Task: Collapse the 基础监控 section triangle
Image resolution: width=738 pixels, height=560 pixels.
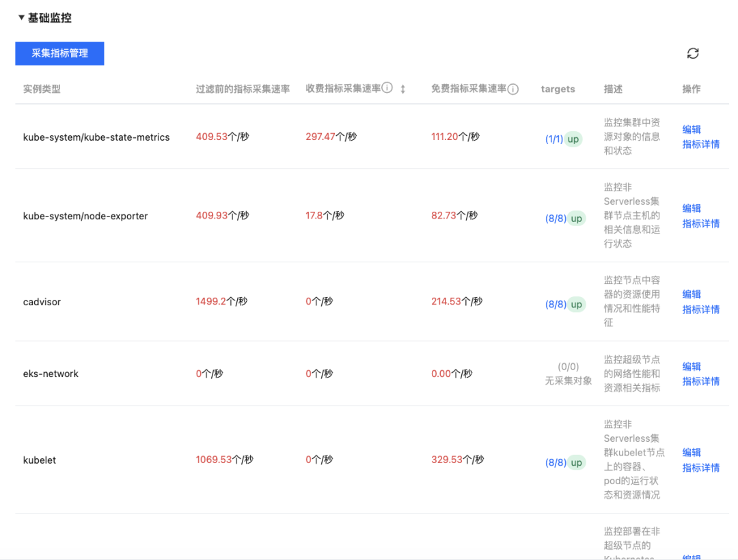Action: (x=21, y=17)
